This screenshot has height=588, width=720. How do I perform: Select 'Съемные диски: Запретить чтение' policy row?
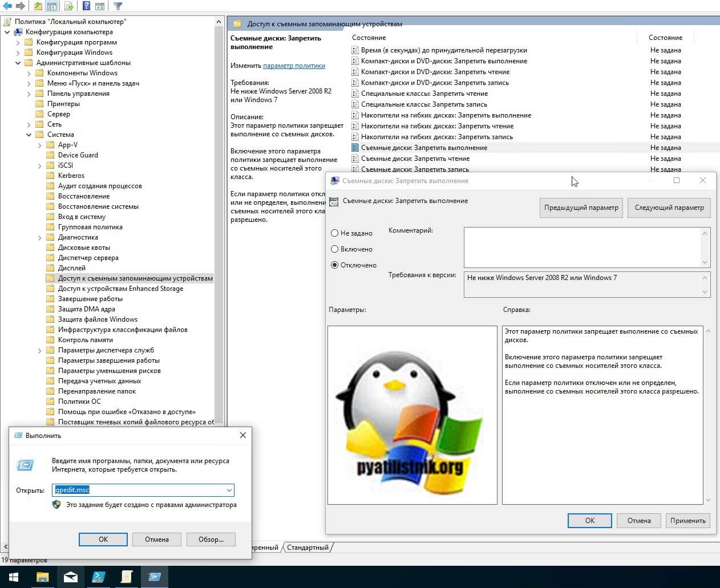[415, 159]
